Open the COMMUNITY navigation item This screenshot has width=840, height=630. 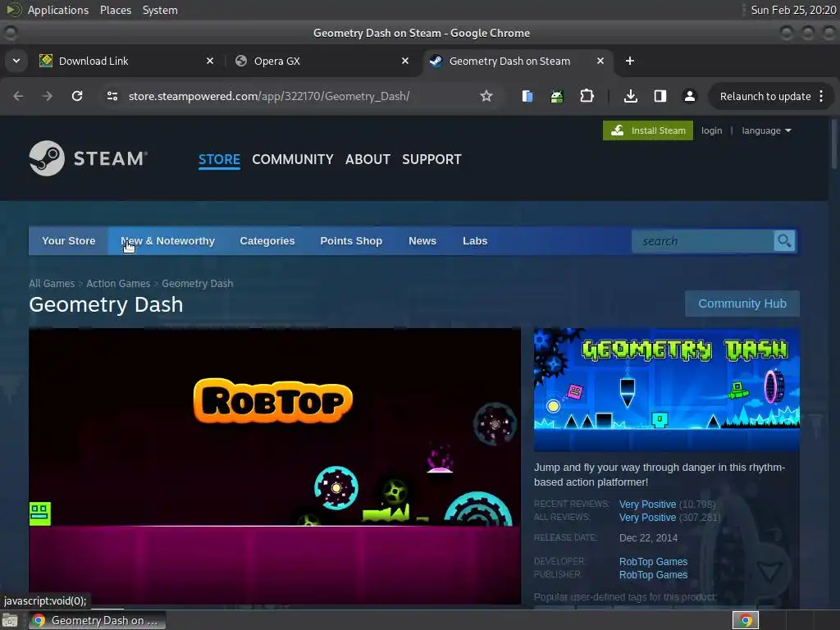point(293,159)
